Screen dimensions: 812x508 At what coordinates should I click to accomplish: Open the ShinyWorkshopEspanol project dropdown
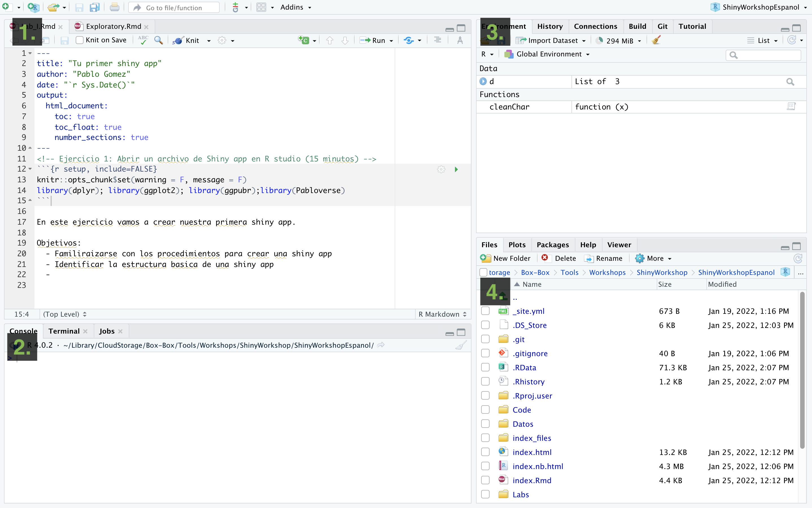[759, 7]
